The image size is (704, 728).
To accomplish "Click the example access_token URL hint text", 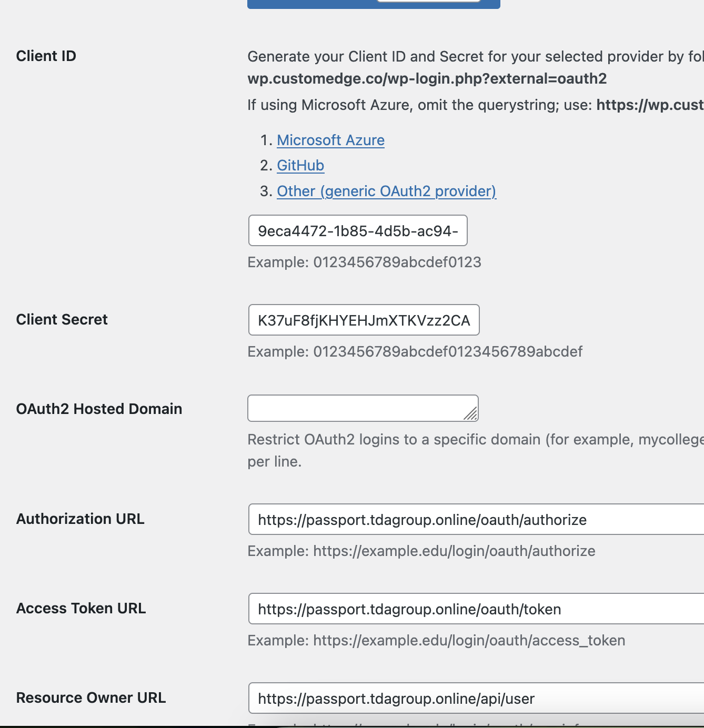I will pos(436,641).
